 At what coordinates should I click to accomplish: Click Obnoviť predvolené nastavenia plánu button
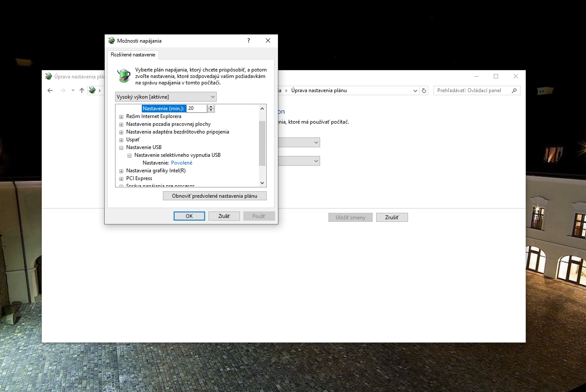pos(215,196)
